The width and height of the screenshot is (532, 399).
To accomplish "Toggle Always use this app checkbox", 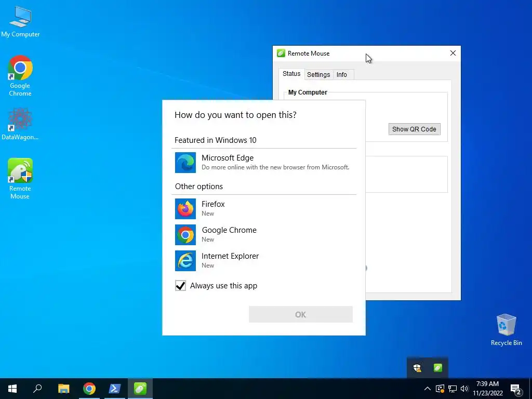I will click(180, 286).
